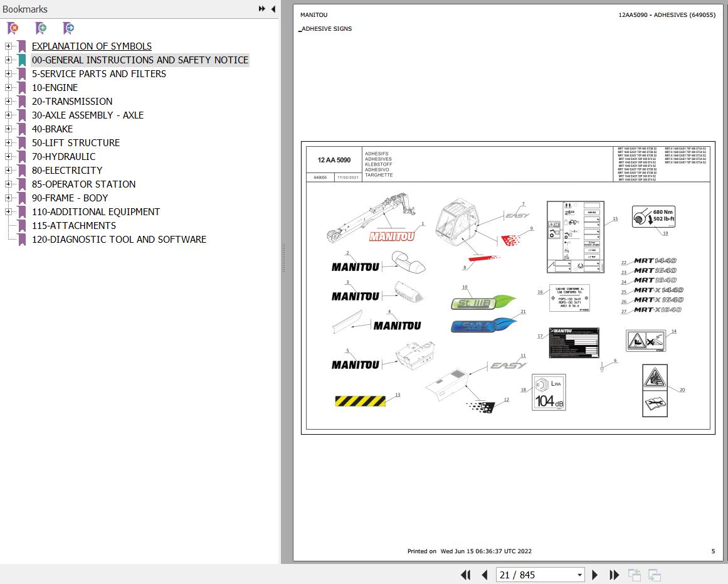Screen dimensions: 728x584
Task: Expand the 40-BRAKE bookmark node
Action: pyautogui.click(x=8, y=129)
